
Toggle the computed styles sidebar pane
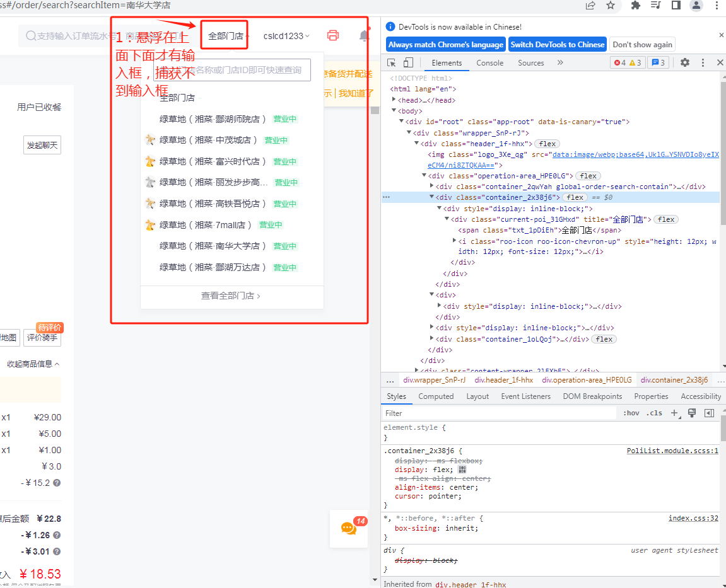709,413
